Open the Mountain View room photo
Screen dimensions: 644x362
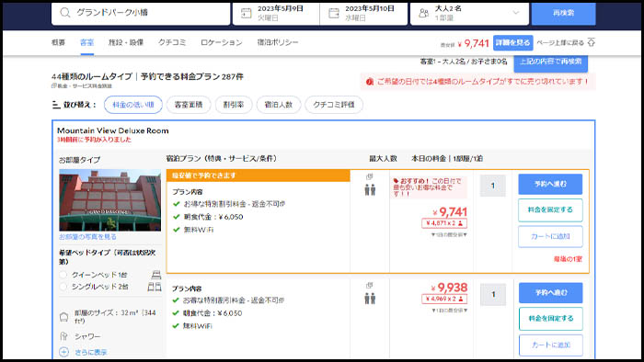109,200
